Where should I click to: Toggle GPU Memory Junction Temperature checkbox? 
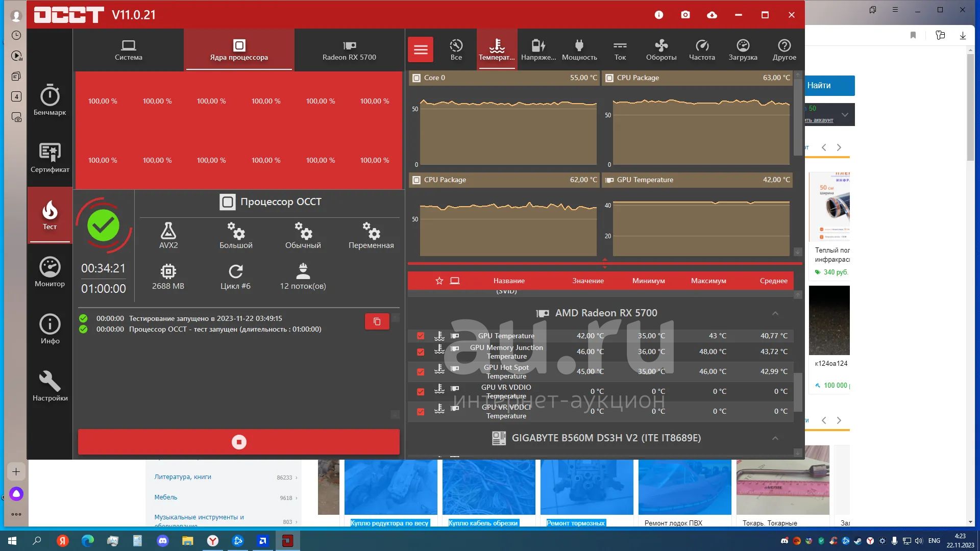pyautogui.click(x=421, y=352)
